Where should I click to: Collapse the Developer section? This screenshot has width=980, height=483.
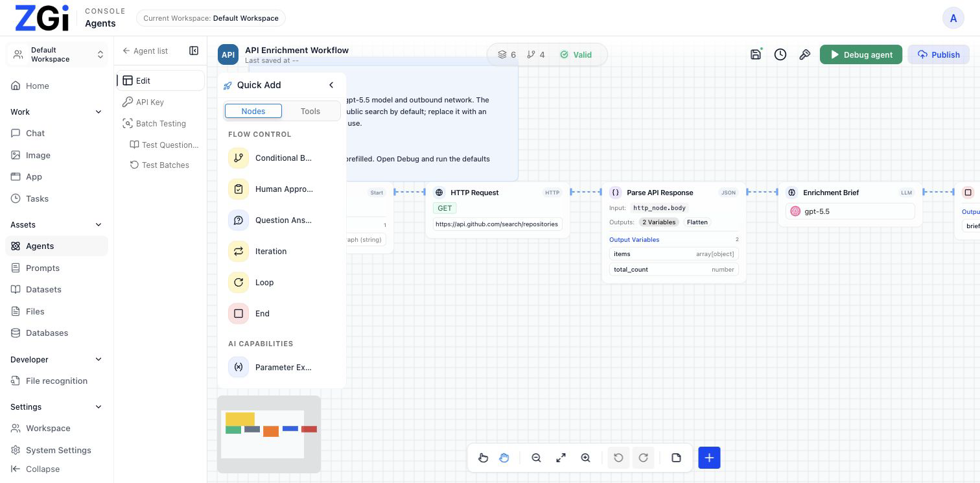click(99, 360)
